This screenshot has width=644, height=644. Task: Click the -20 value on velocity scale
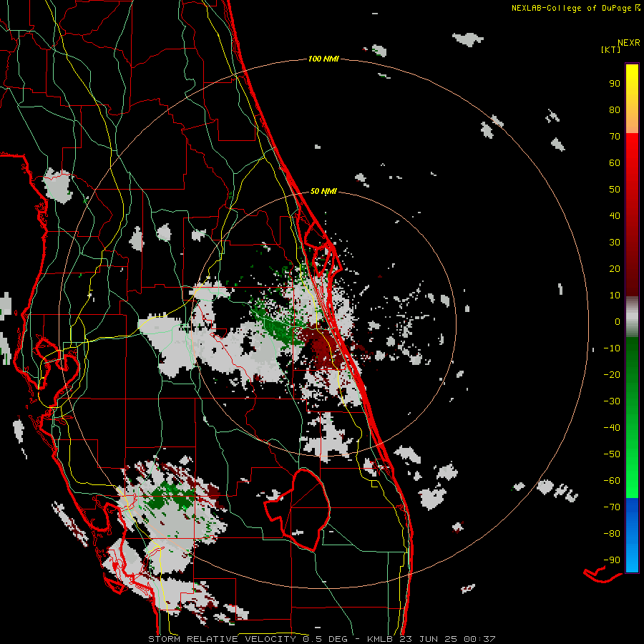coord(612,375)
